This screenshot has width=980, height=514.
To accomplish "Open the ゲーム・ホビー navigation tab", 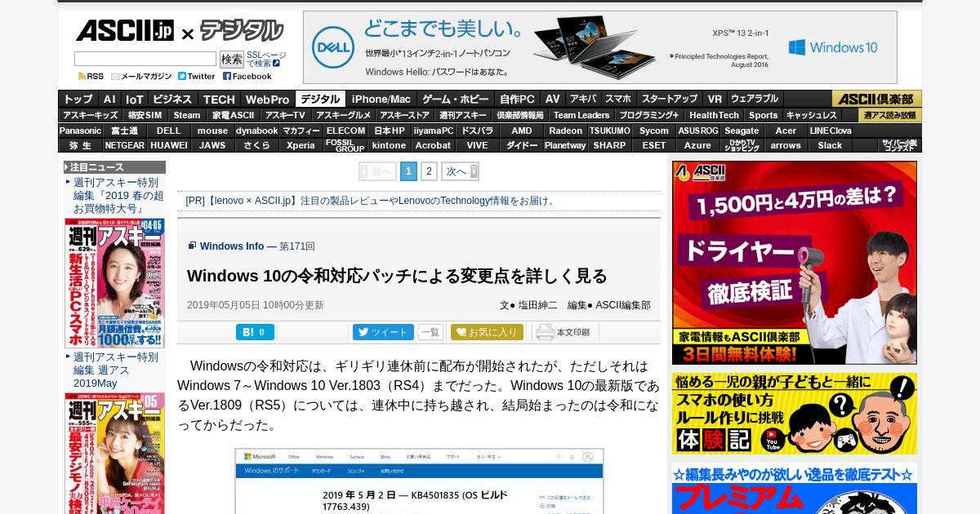I will coord(456,99).
